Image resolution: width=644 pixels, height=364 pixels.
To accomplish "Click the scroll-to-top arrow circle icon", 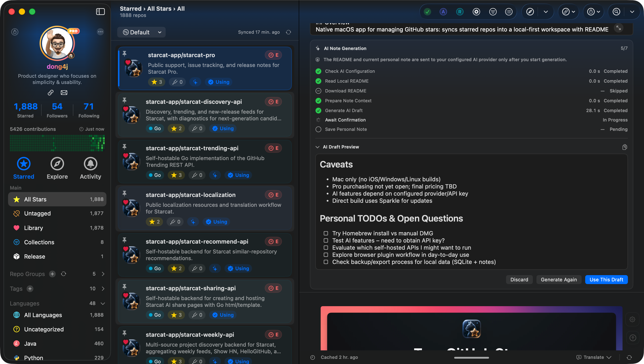I will 633,338.
